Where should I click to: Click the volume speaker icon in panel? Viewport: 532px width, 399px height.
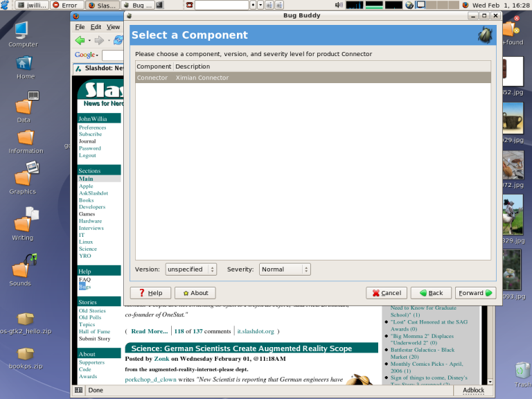339,5
